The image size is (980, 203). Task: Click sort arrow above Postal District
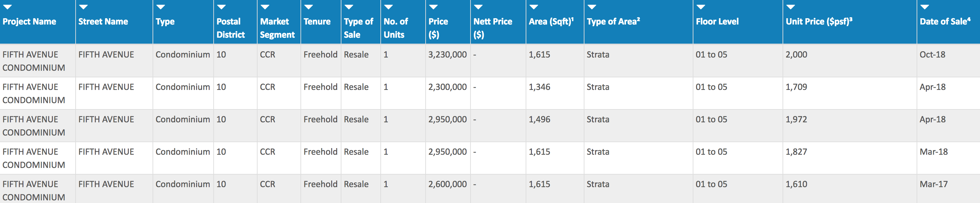(222, 7)
